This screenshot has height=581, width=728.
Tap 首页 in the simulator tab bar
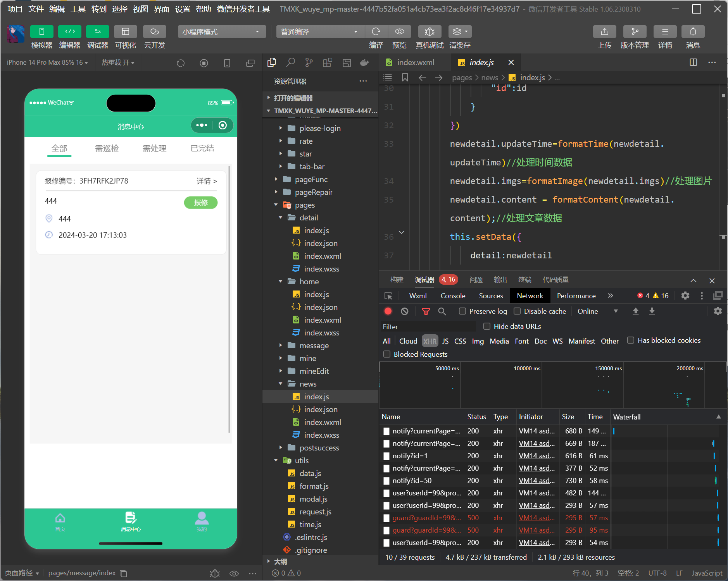(60, 521)
